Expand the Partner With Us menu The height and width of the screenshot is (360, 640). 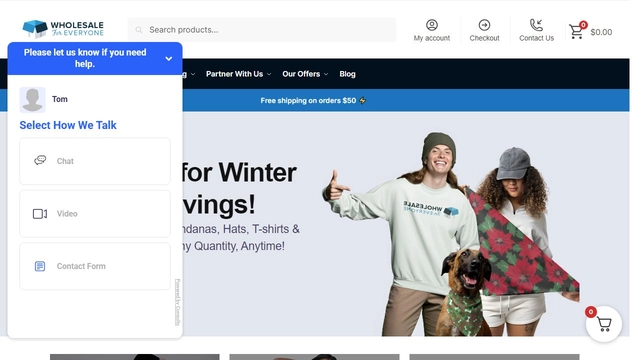(238, 74)
